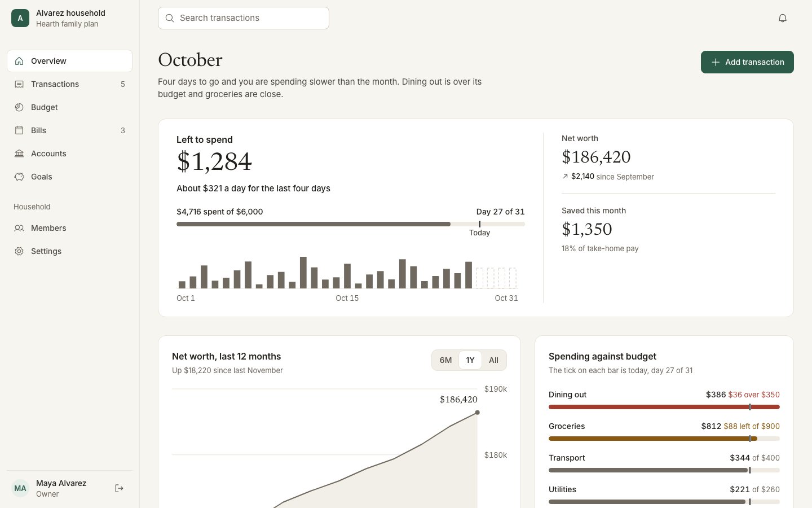Screen dimensions: 812x508
Task: Click the Members people icon
Action: pyautogui.click(x=19, y=228)
